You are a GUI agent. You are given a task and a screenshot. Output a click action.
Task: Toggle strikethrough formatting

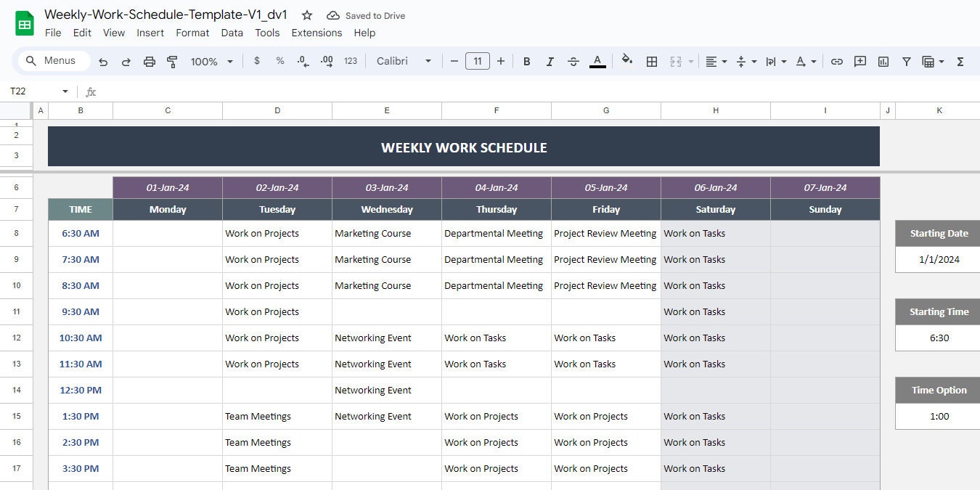(x=573, y=61)
